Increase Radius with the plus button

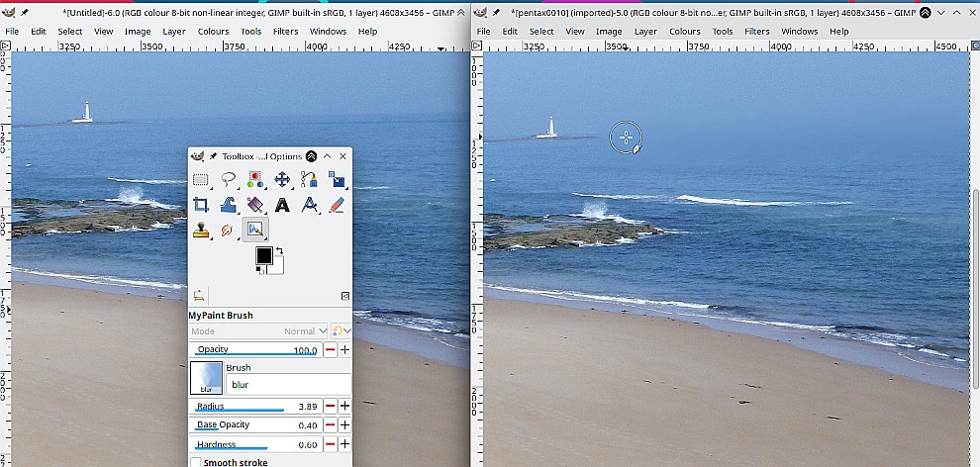(344, 407)
